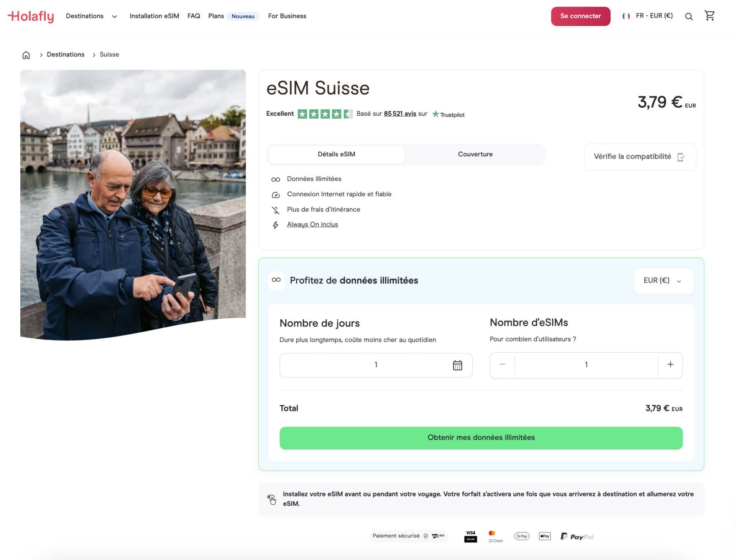Click the French flag icon

pyautogui.click(x=626, y=16)
